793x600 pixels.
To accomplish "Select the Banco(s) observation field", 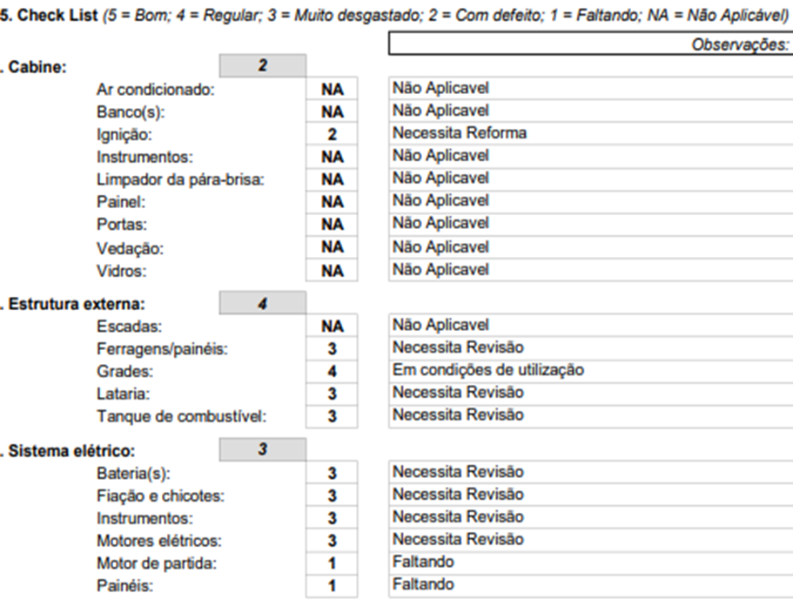I will click(588, 110).
